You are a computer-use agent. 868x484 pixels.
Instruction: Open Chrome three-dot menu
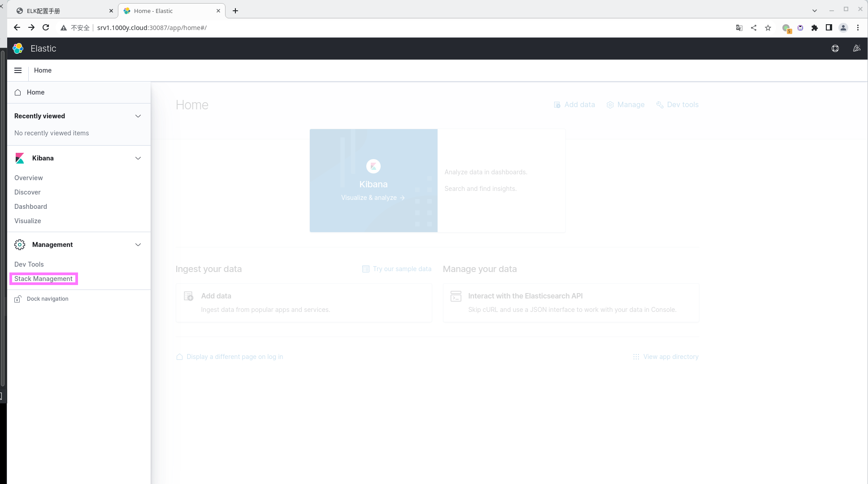point(858,28)
